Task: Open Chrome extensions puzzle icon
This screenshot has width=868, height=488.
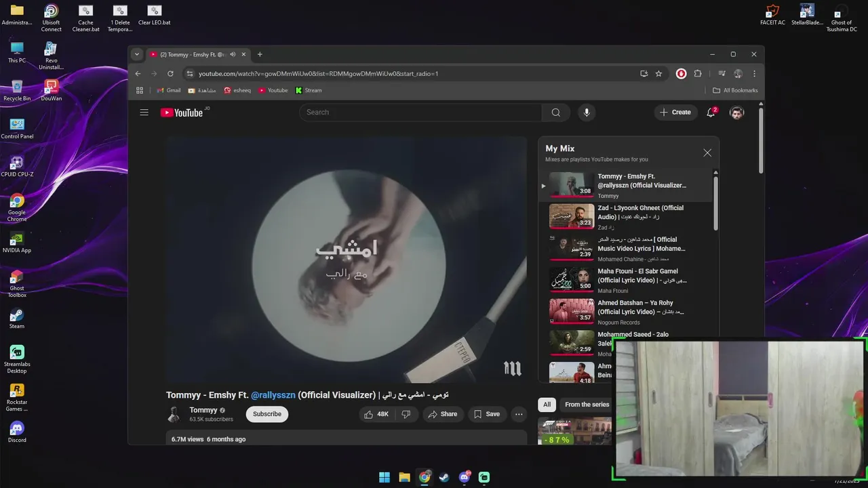Action: point(698,74)
